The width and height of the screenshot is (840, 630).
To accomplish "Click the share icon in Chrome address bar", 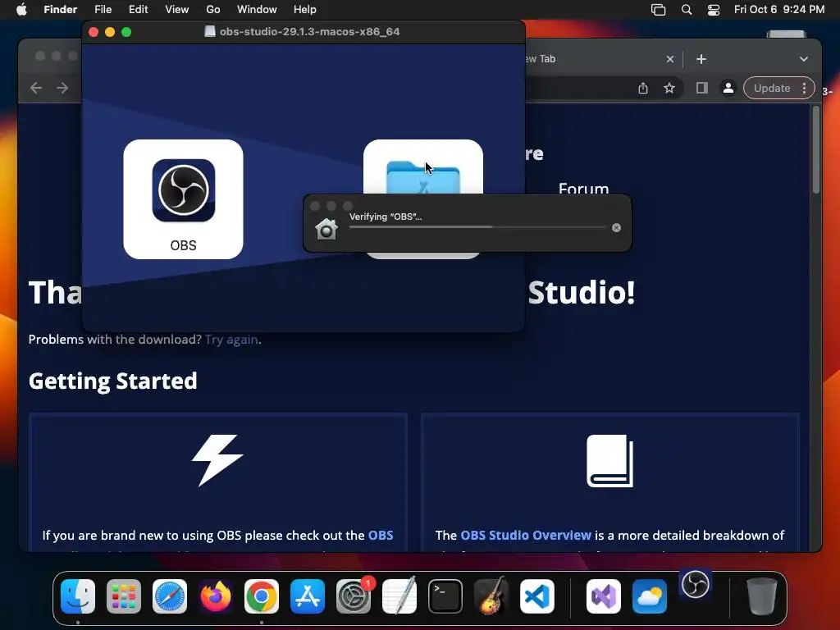I will click(x=643, y=88).
